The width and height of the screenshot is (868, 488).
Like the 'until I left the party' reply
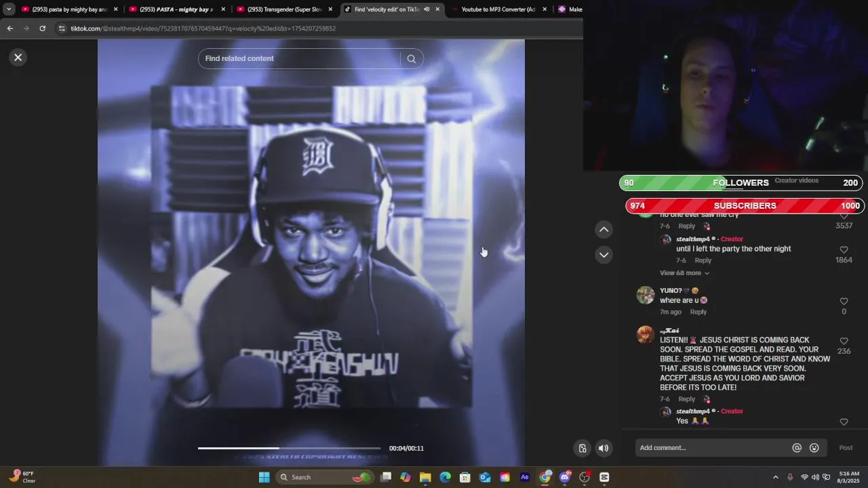tap(844, 250)
